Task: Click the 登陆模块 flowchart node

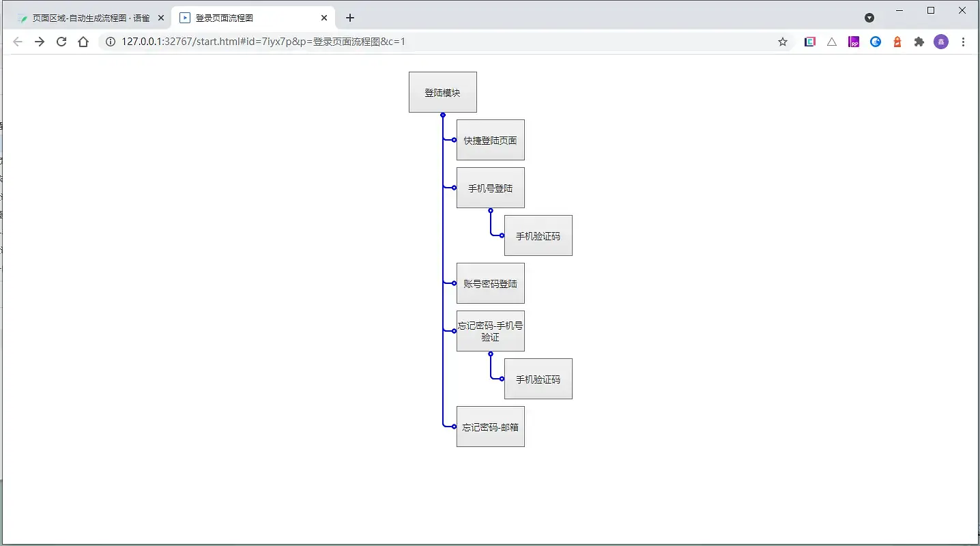Action: click(442, 91)
